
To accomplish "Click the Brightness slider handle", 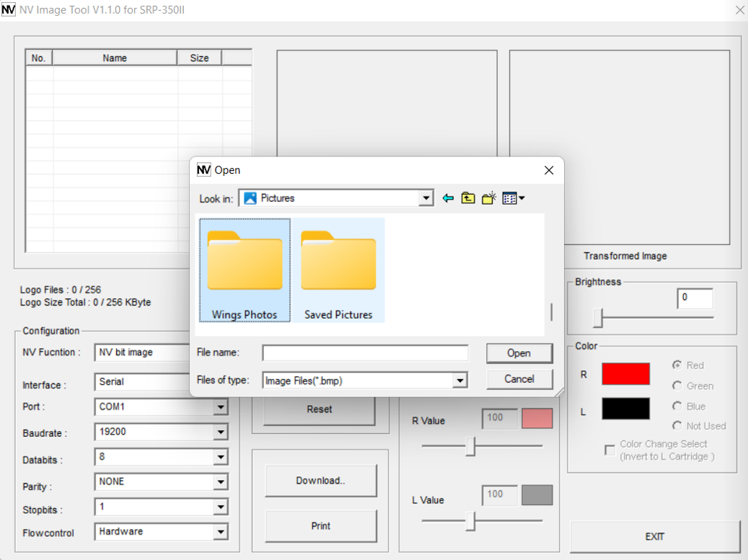I will tap(598, 318).
